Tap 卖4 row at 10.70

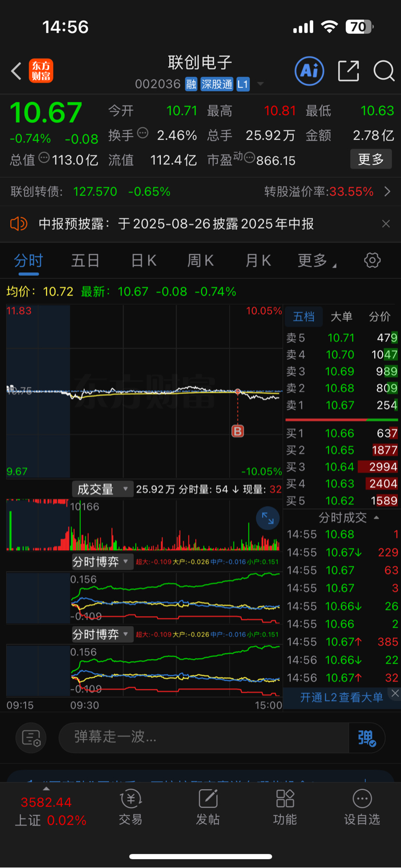342,354
